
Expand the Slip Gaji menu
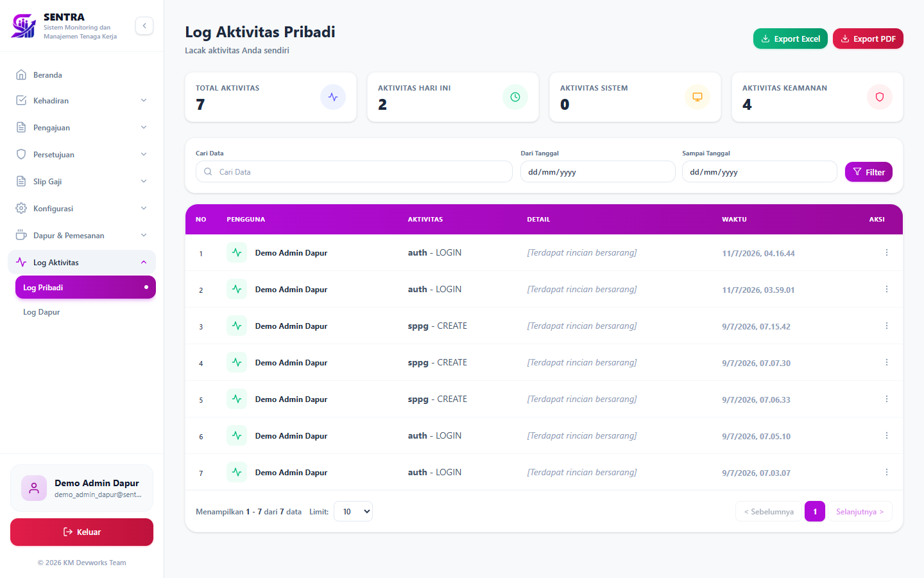(x=81, y=182)
